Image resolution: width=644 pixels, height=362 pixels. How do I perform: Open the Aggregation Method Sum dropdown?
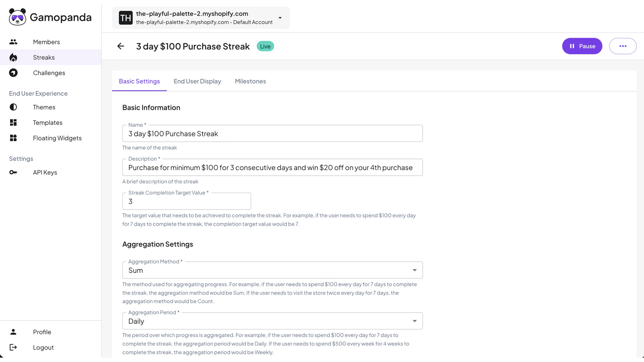pyautogui.click(x=272, y=270)
